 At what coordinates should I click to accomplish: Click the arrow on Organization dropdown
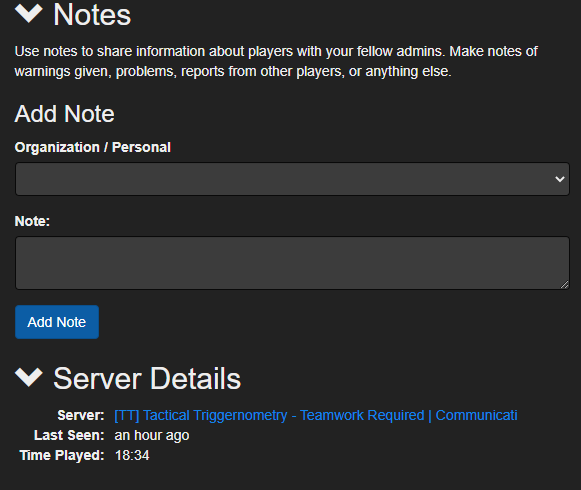pyautogui.click(x=560, y=179)
